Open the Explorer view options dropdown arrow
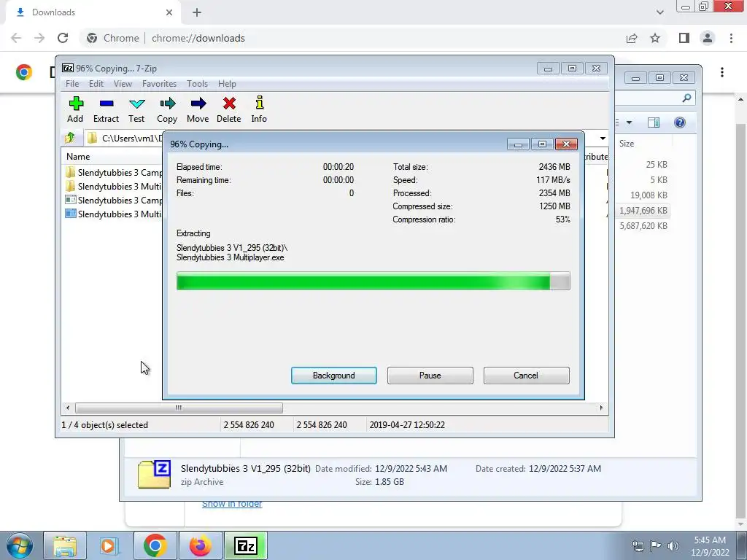747x560 pixels. tap(629, 122)
